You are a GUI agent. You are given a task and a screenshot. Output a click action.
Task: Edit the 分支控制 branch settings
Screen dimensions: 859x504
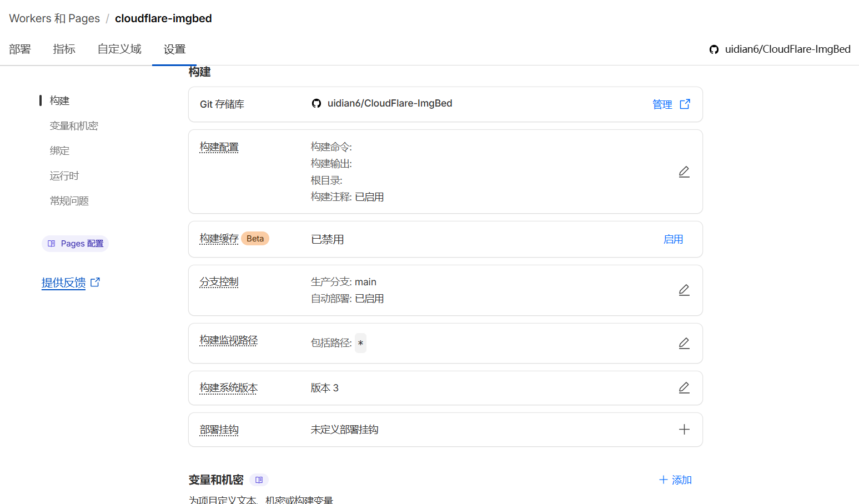[684, 290]
